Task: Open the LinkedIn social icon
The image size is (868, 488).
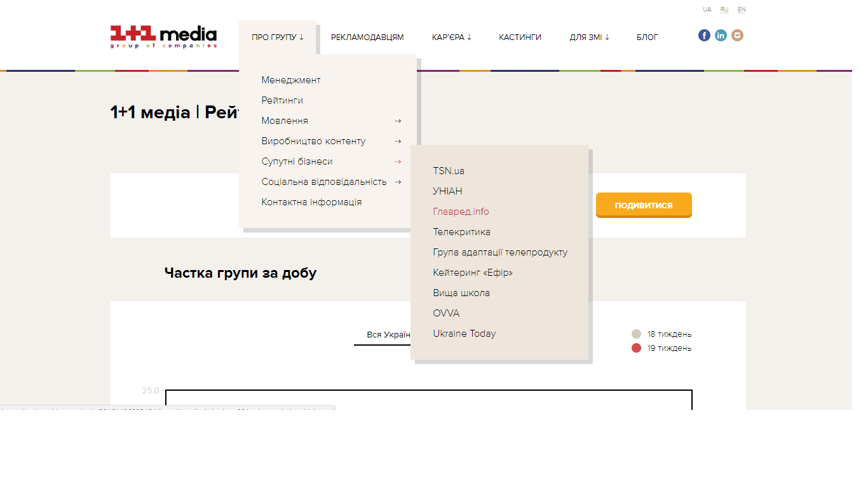Action: pos(721,36)
